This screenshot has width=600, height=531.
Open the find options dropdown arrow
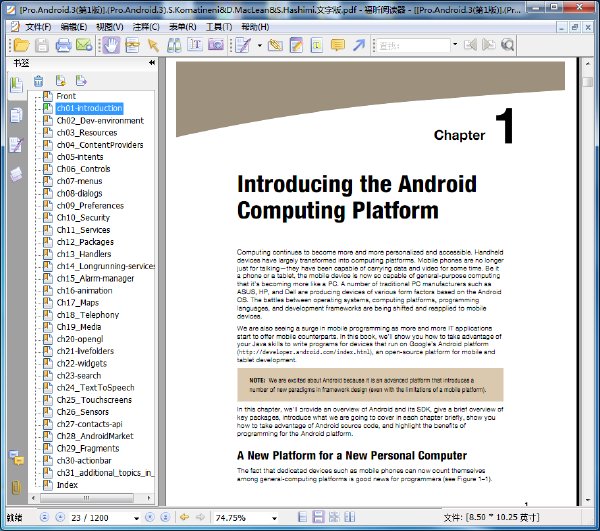coord(455,44)
